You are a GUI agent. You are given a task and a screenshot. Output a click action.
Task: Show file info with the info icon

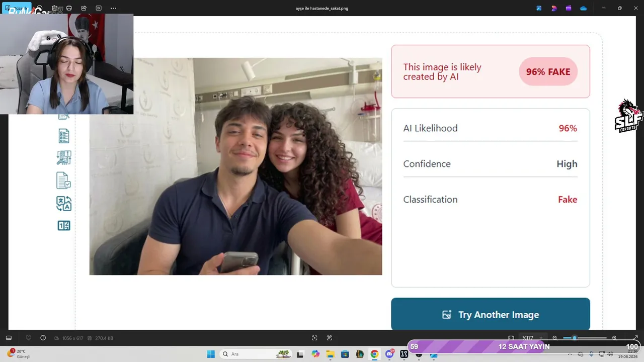(x=43, y=338)
